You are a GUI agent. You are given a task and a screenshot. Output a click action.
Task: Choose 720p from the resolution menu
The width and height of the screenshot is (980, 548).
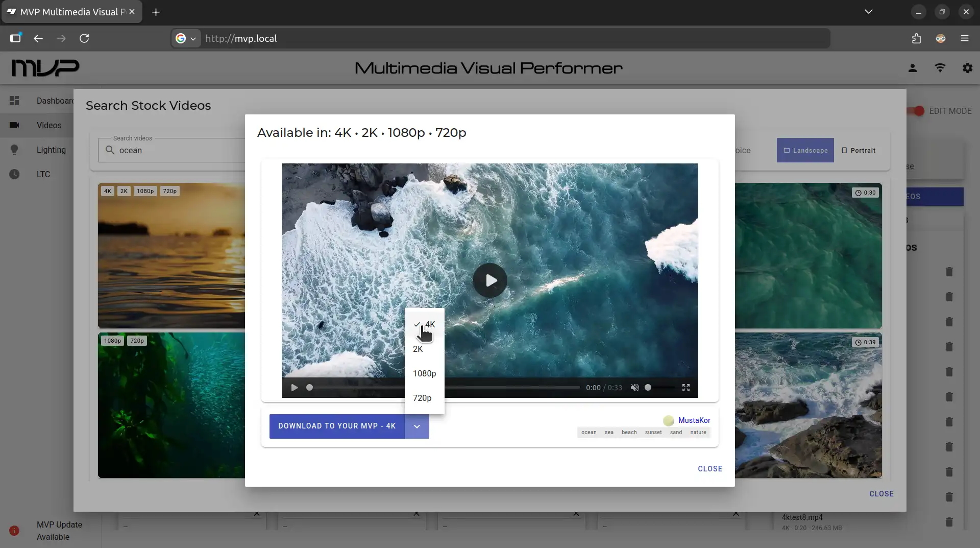pyautogui.click(x=422, y=398)
